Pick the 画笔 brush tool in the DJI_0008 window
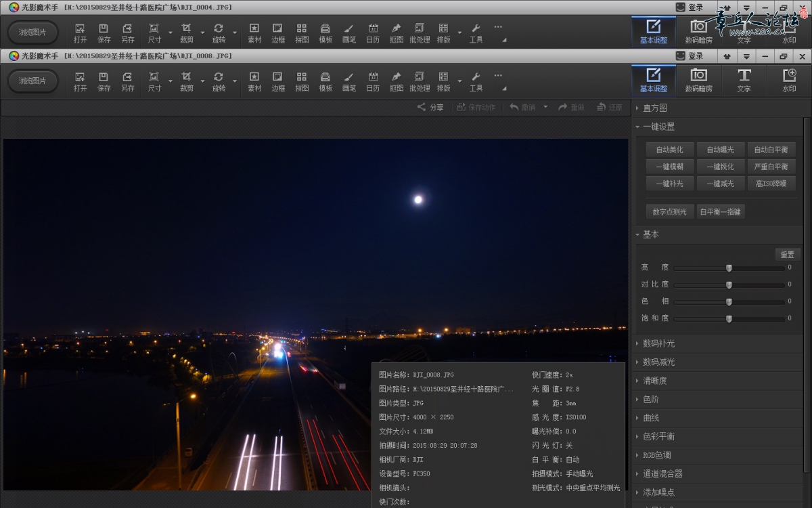Screen dimensions: 812x508 349,81
